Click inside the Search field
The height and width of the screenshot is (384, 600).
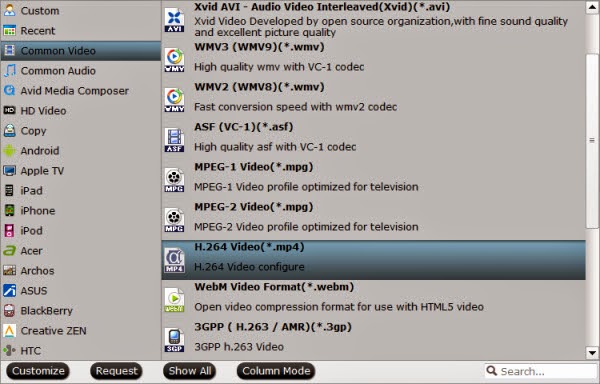(x=541, y=371)
